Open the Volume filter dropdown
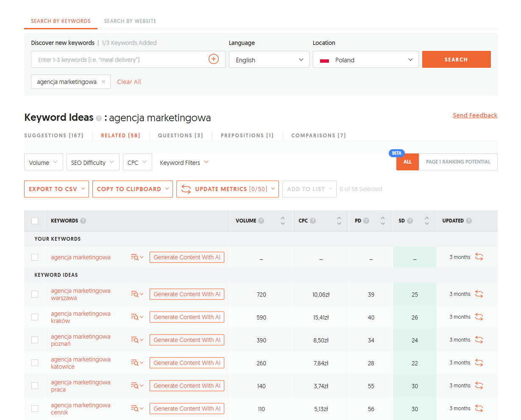Viewport: 521px width, 420px height. (x=44, y=162)
